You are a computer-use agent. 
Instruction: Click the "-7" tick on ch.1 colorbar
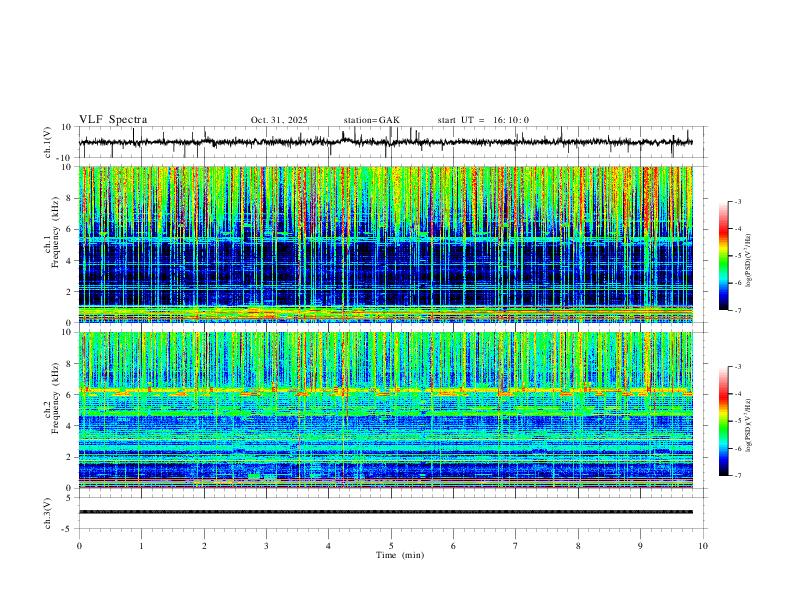pyautogui.click(x=737, y=310)
